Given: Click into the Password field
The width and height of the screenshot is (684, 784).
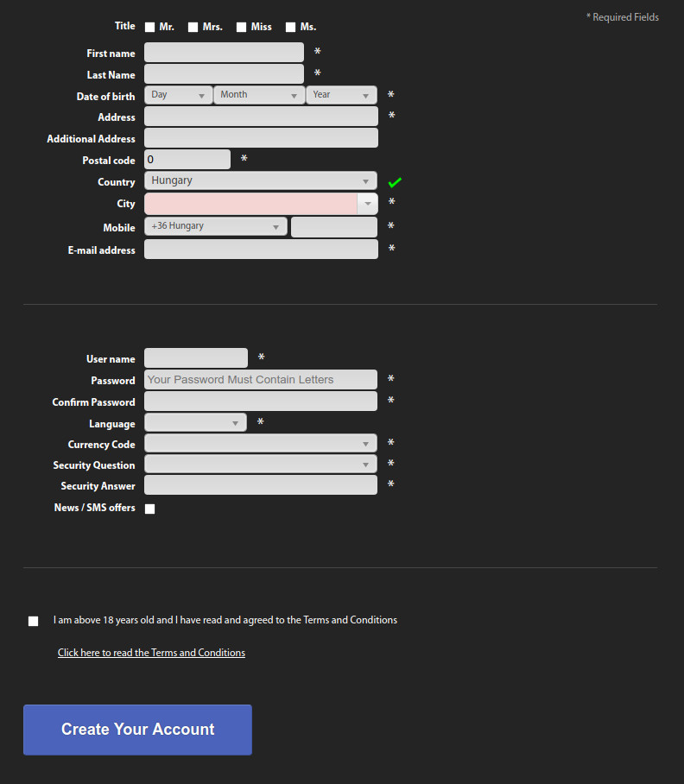Looking at the screenshot, I should (x=261, y=380).
